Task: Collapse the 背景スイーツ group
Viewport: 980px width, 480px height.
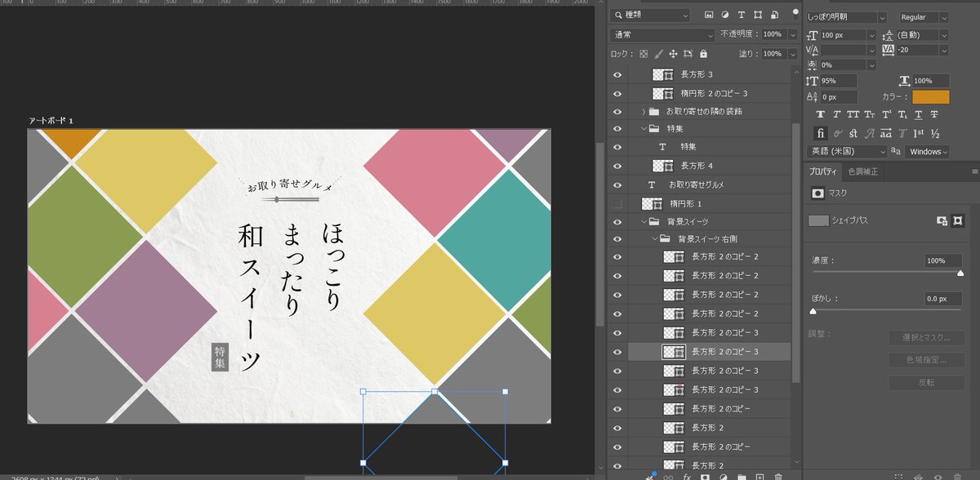Action: coord(643,221)
